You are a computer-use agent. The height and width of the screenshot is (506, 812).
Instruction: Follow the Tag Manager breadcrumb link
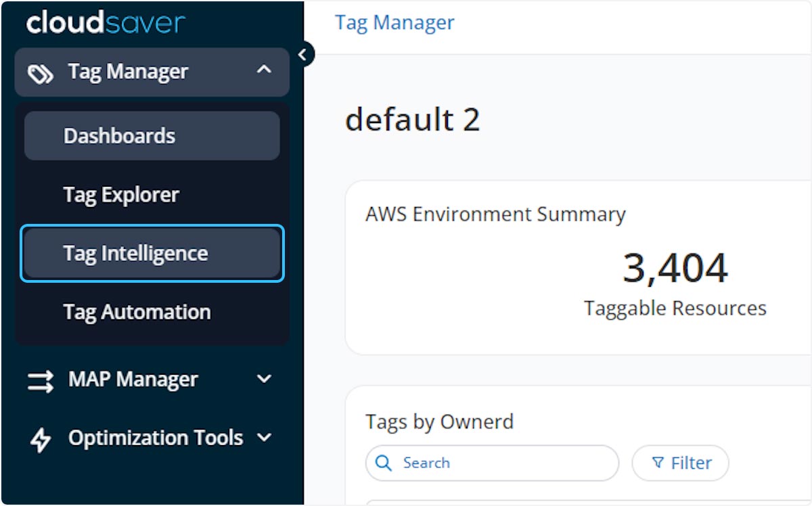tap(394, 22)
